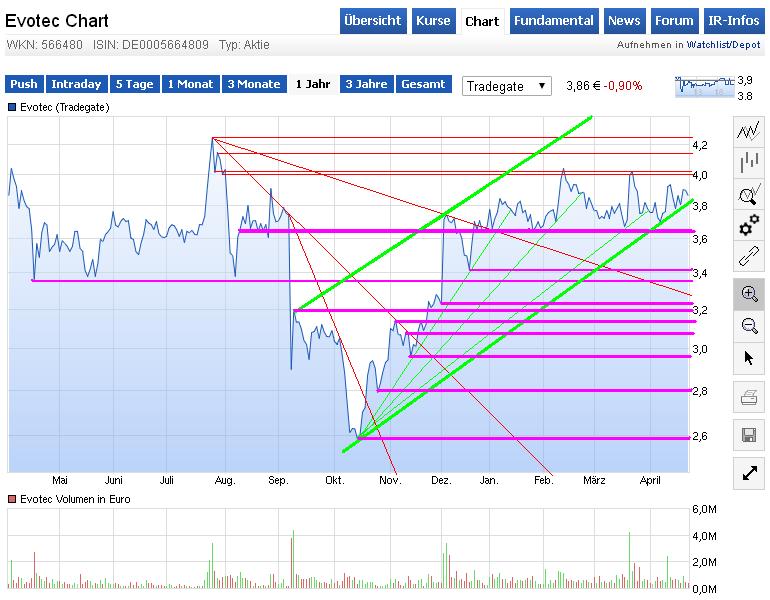Click the 2,6 price axis label
770x600 pixels.
click(x=700, y=436)
